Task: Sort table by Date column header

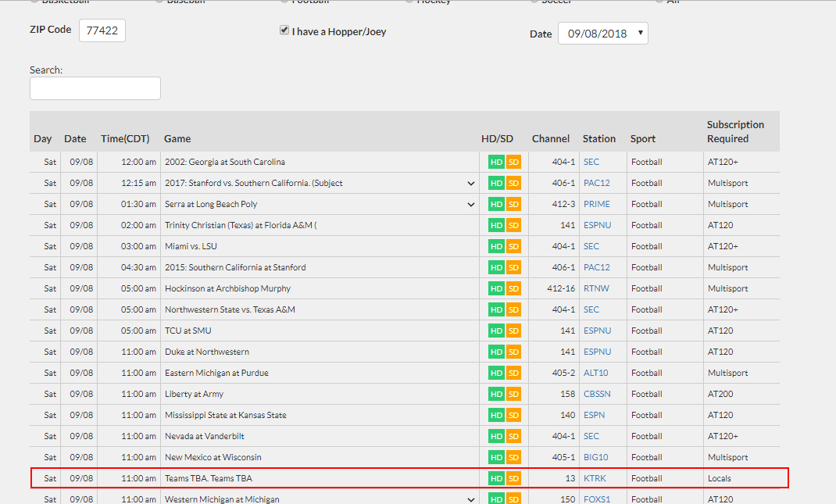Action: coord(75,138)
